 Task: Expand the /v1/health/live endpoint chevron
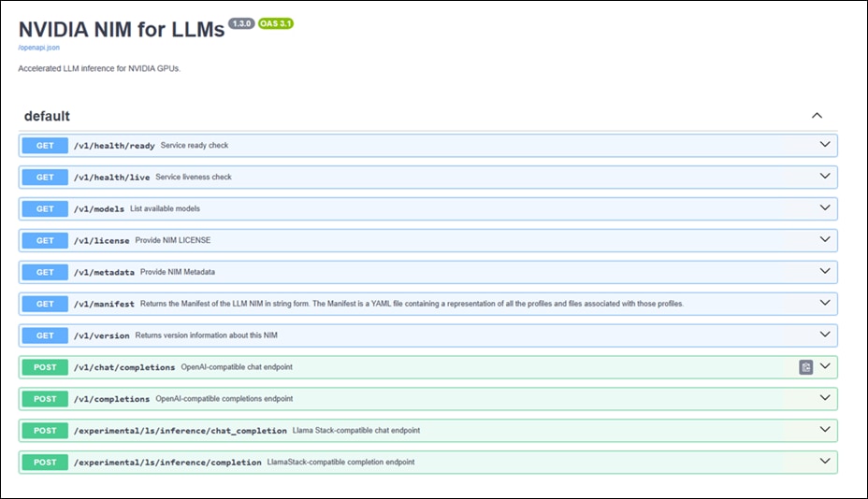[825, 176]
